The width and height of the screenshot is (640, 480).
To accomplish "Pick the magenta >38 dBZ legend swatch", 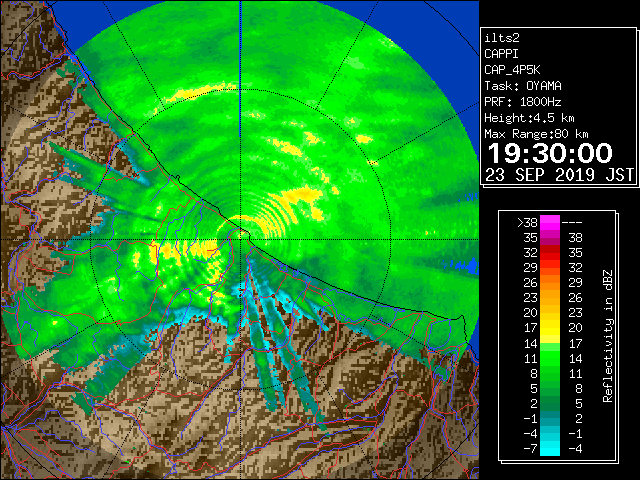I will 550,223.
